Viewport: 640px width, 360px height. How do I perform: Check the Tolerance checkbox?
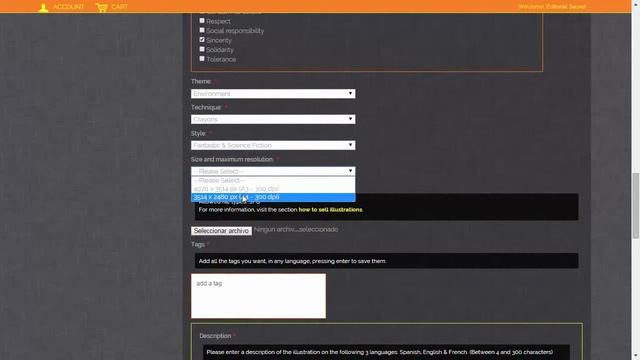pyautogui.click(x=202, y=58)
